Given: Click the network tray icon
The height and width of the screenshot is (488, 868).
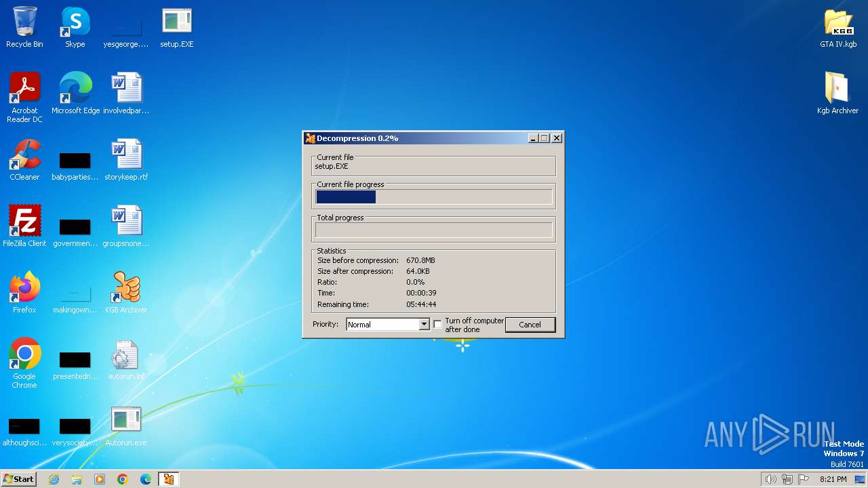Looking at the screenshot, I should pos(787,479).
